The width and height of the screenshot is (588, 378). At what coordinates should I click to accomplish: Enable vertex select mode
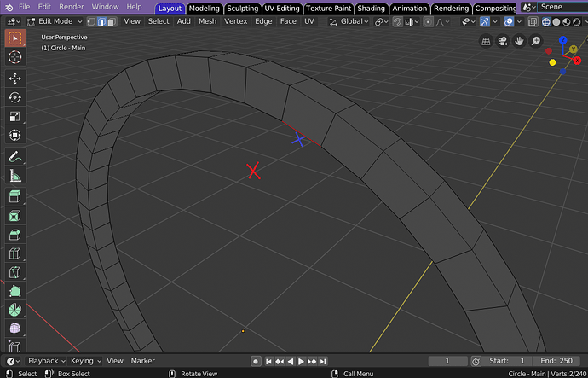tap(91, 22)
